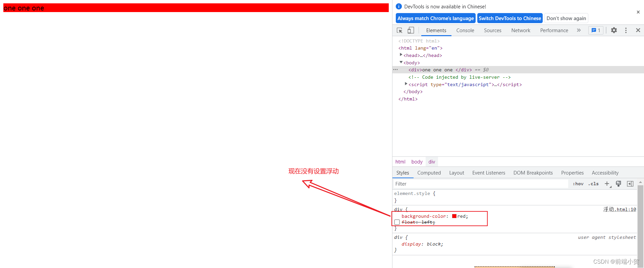This screenshot has width=644, height=268.
Task: Focus the styles Filter input field
Action: pos(480,184)
